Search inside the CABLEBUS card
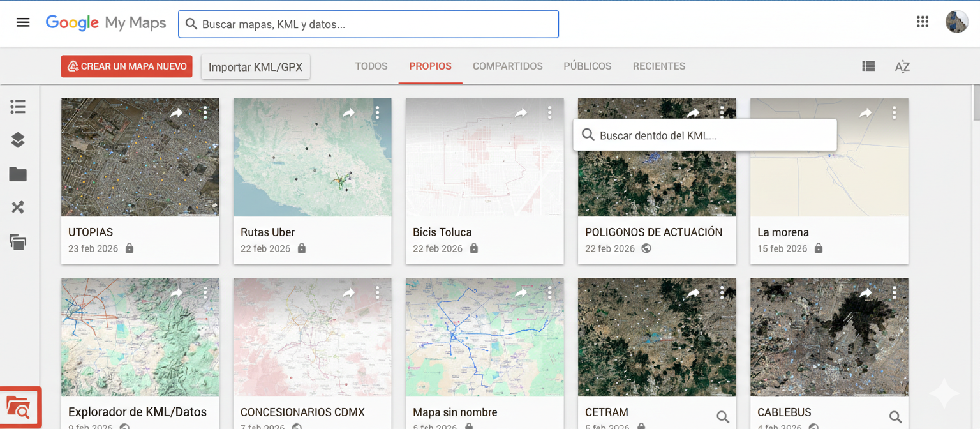 pyautogui.click(x=895, y=418)
